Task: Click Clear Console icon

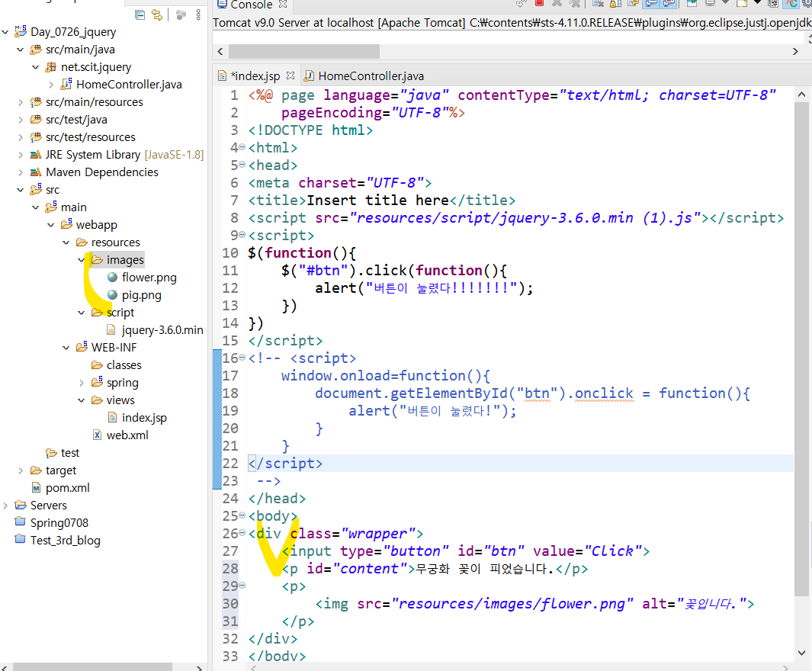Action: [x=598, y=3]
